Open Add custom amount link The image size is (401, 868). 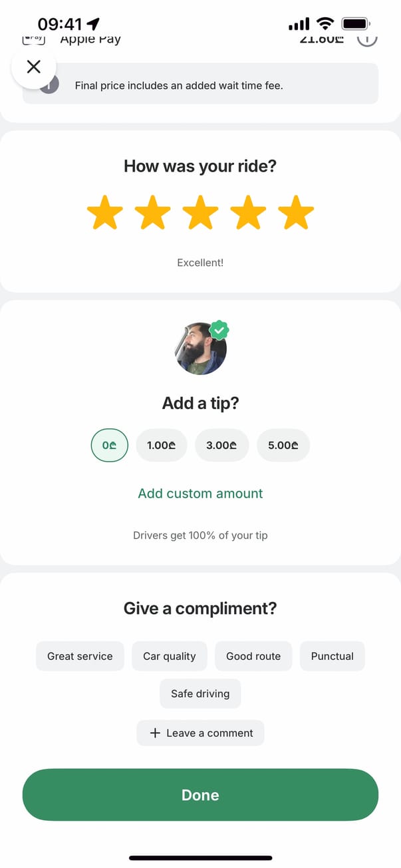point(200,494)
